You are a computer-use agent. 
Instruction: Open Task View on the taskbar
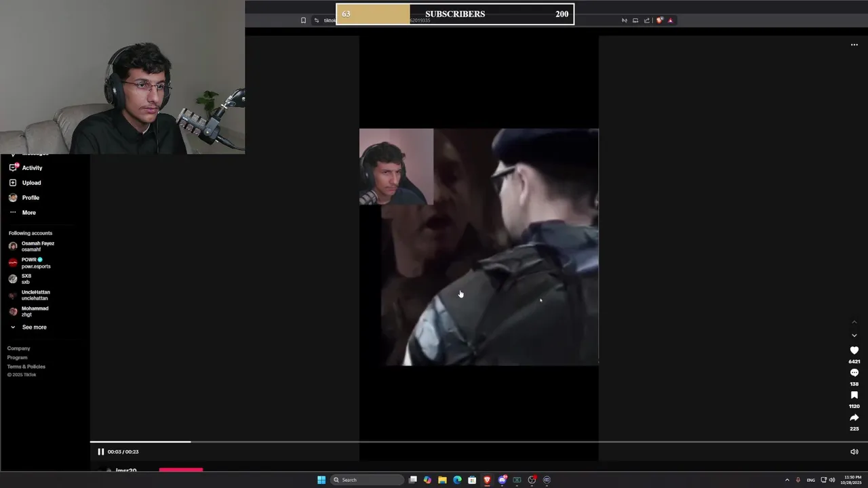(x=412, y=480)
